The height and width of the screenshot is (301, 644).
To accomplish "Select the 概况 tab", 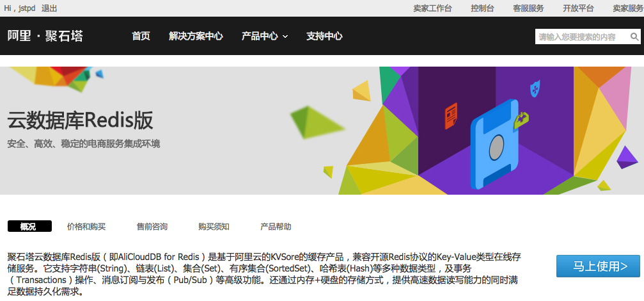I will 29,226.
